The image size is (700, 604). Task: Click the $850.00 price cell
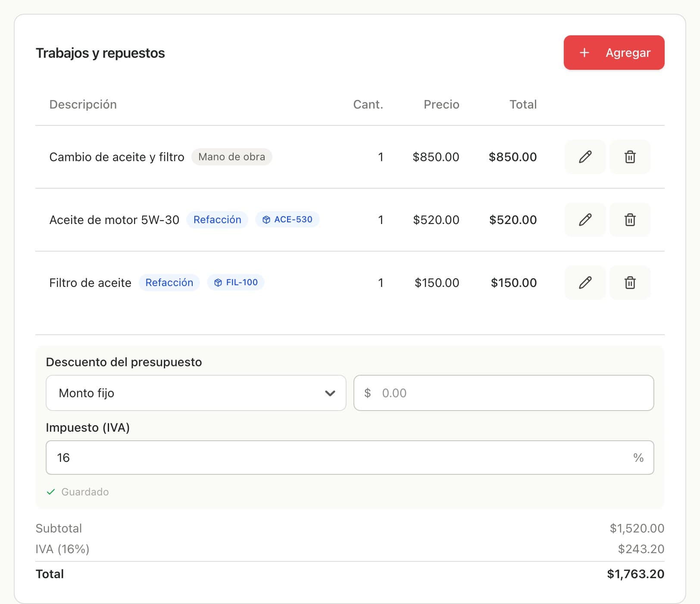pos(436,157)
